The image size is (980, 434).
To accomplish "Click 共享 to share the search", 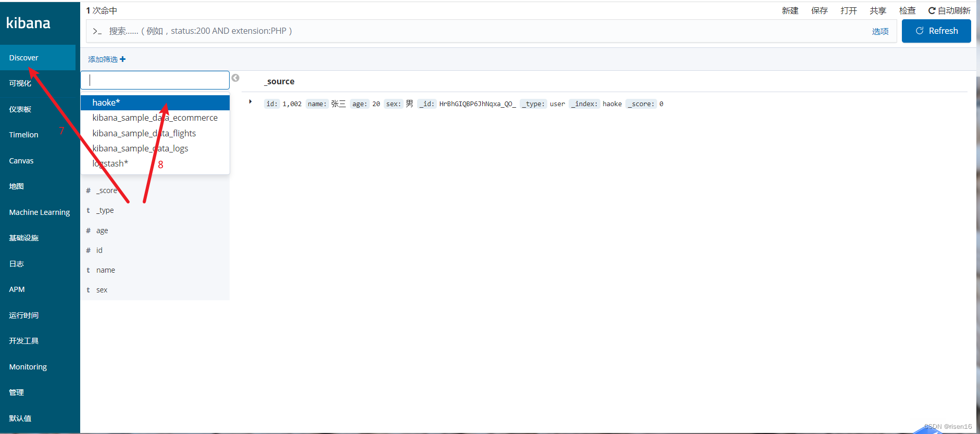I will (877, 10).
